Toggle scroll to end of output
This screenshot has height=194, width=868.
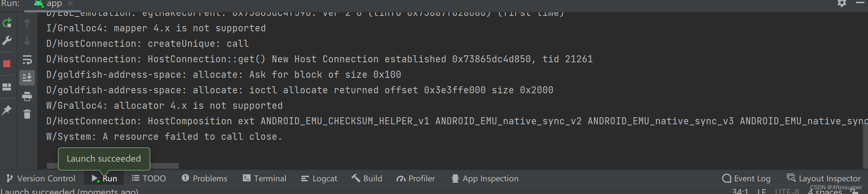coord(27,78)
